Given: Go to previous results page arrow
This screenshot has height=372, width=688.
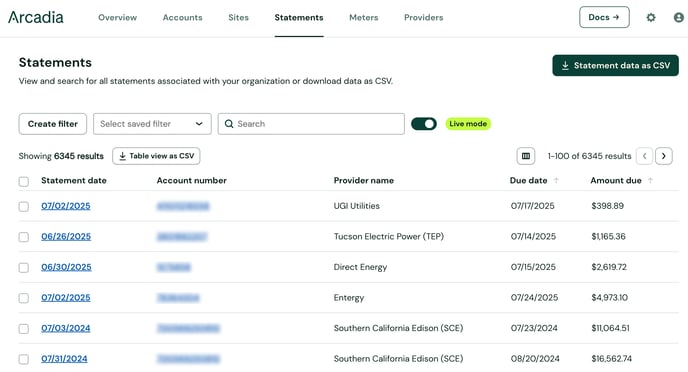Looking at the screenshot, I should 644,156.
